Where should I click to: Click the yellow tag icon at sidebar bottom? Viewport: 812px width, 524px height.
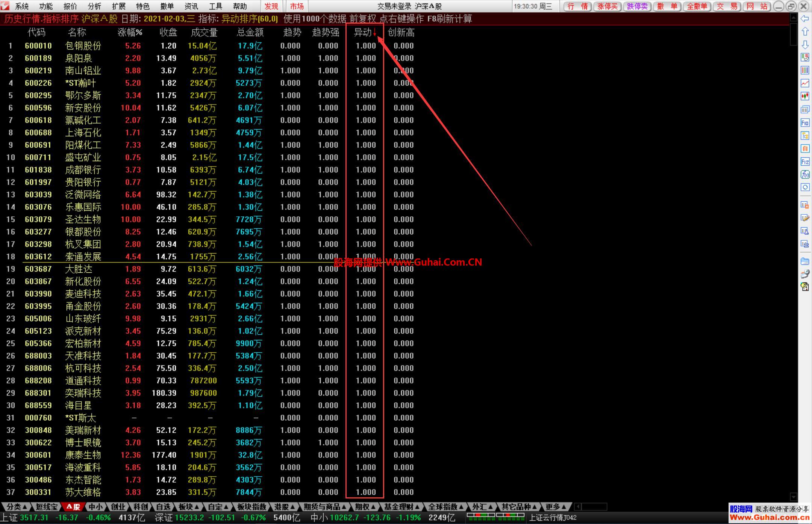pyautogui.click(x=805, y=287)
